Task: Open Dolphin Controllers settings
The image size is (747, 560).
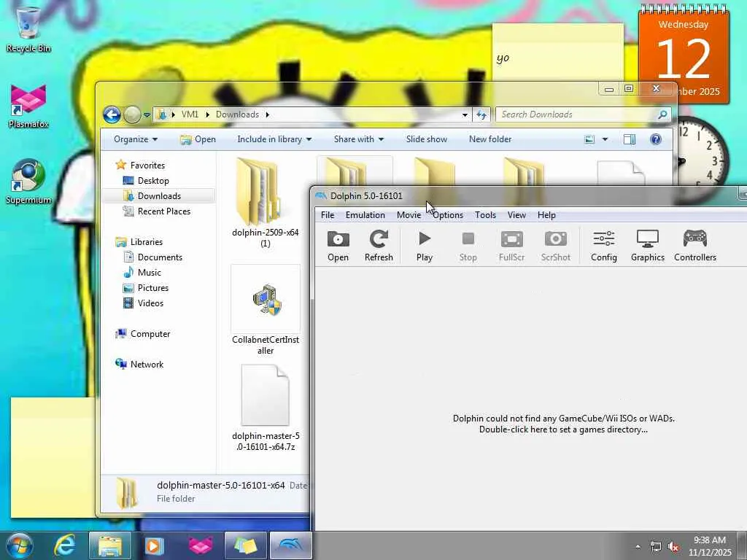Action: tap(695, 246)
